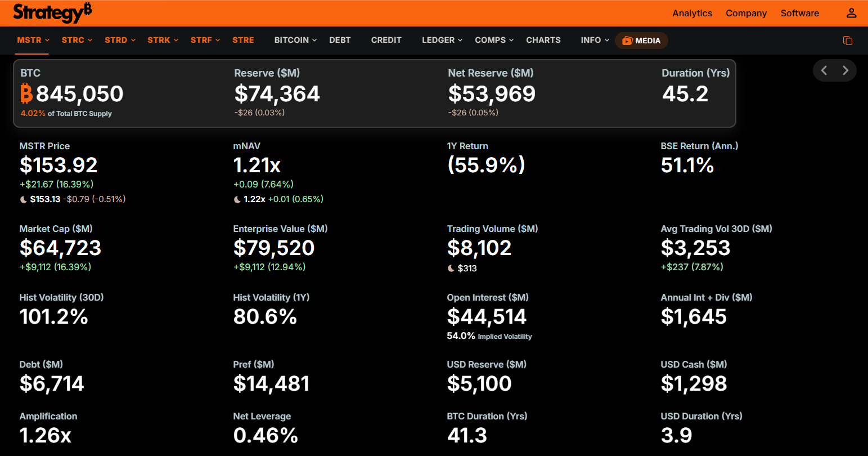Click the Duration (Yrs) value 45.2
Viewport: 868px width, 456px height.
point(685,93)
